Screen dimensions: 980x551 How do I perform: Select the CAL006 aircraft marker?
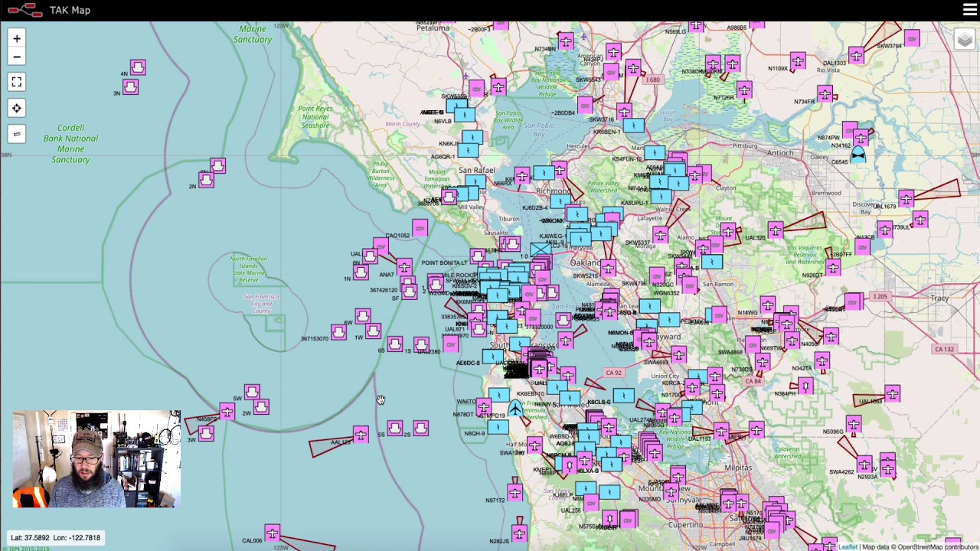(x=272, y=533)
